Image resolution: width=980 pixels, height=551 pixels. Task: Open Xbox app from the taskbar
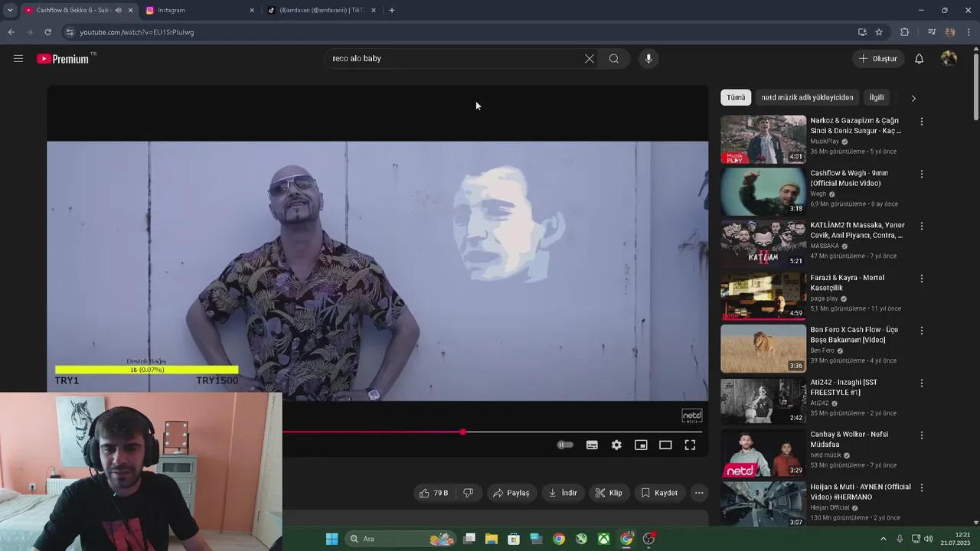604,539
